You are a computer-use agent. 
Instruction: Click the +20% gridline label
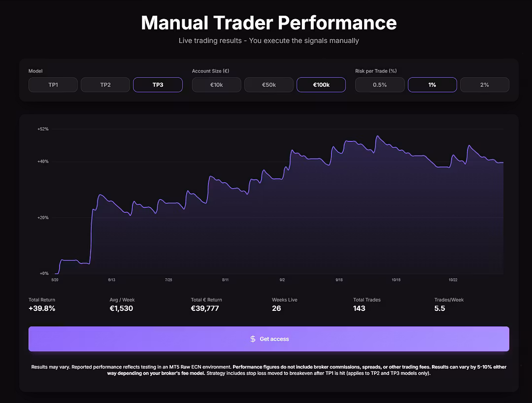pyautogui.click(x=43, y=218)
